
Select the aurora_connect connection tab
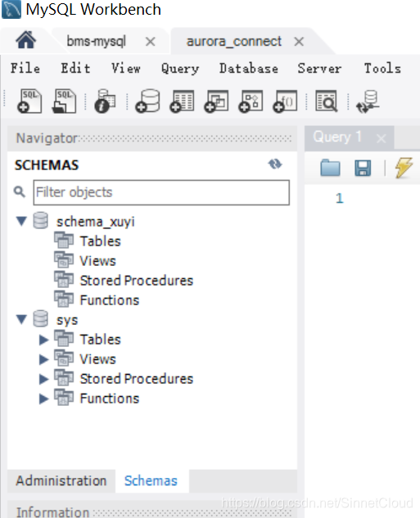(x=234, y=41)
